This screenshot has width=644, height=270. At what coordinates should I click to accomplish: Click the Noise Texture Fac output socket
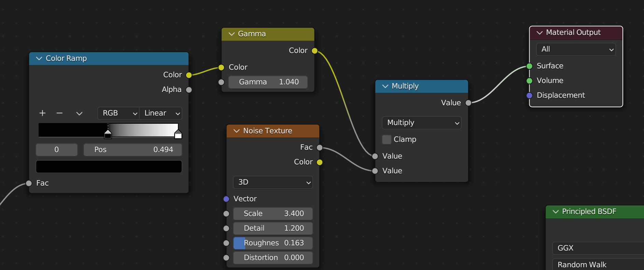pos(320,148)
